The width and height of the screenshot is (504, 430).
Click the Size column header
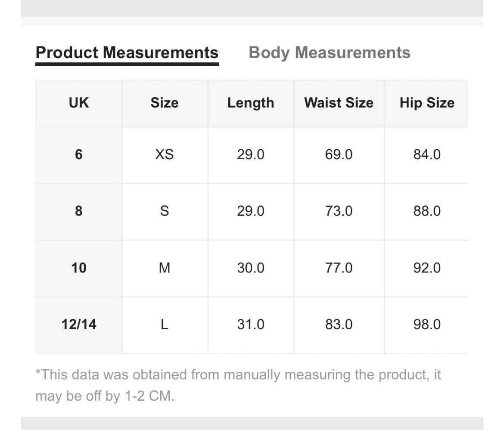pos(165,103)
